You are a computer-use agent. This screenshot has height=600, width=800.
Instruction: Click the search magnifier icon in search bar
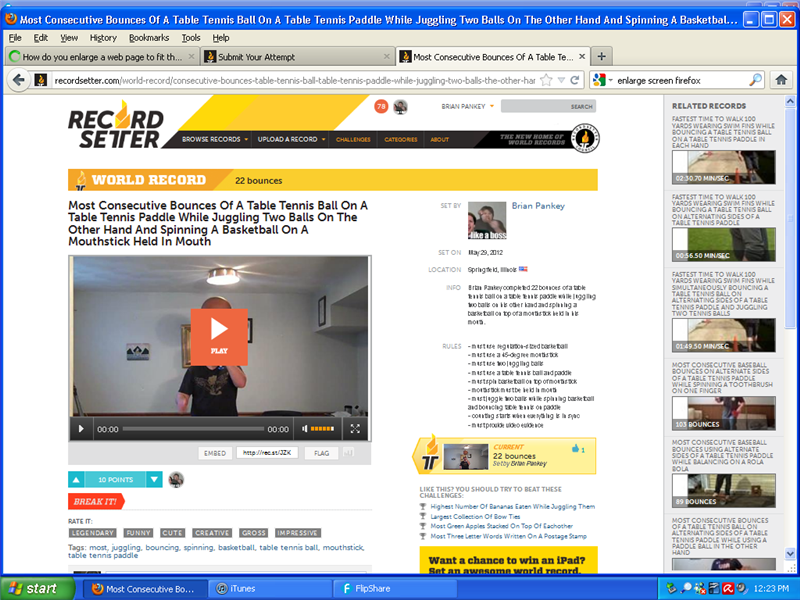tap(755, 80)
